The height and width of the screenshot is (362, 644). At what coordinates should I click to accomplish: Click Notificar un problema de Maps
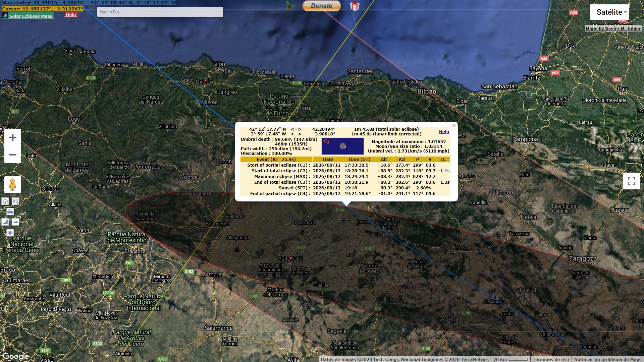(x=608, y=359)
